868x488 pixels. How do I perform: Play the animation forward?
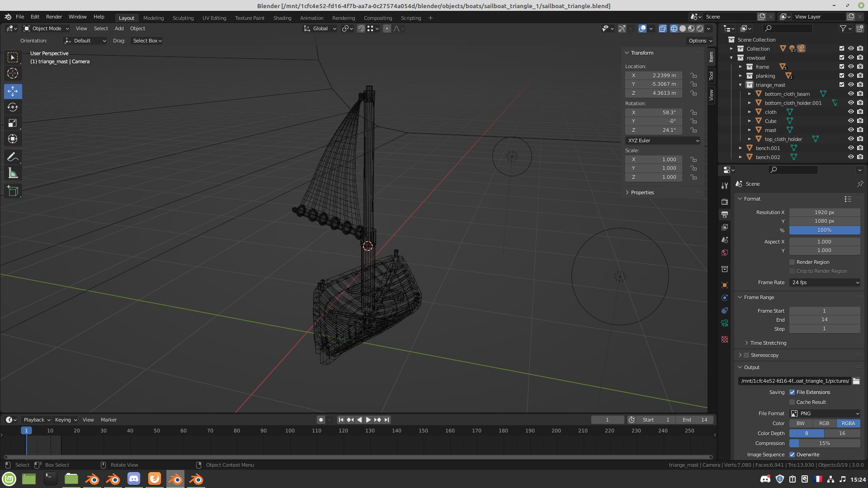(x=368, y=420)
